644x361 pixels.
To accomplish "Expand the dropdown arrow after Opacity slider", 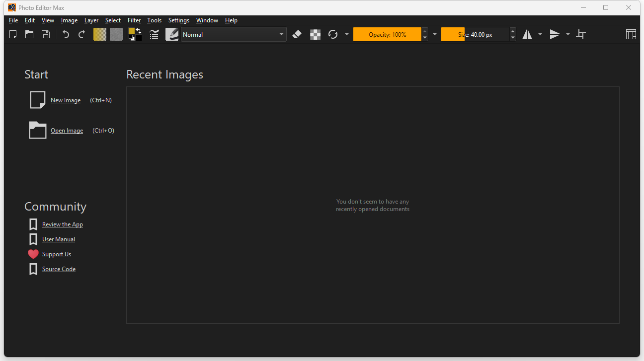I will [435, 34].
